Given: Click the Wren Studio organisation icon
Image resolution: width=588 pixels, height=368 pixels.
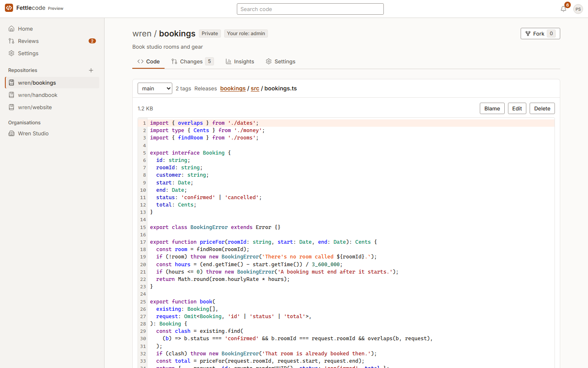Looking at the screenshot, I should click(11, 133).
